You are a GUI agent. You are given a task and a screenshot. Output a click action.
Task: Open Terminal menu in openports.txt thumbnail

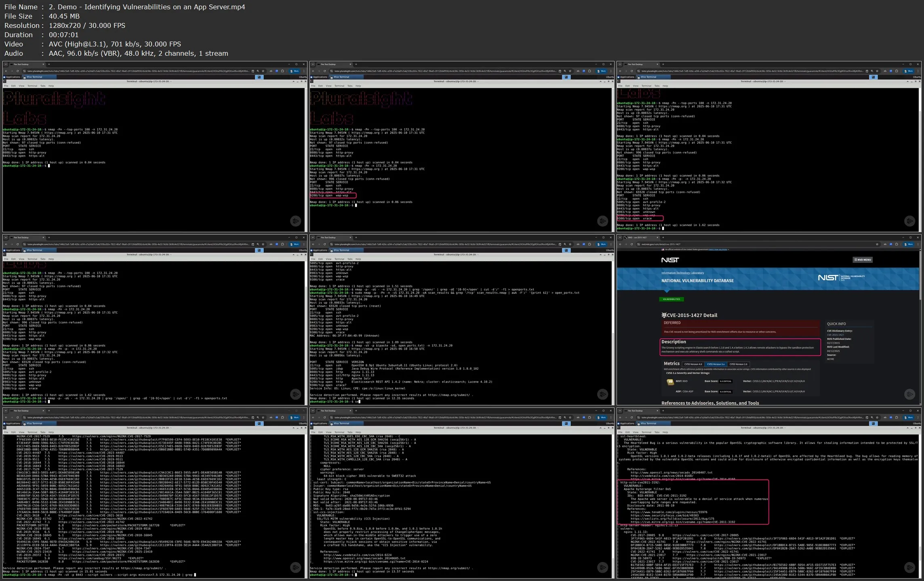[32, 259]
